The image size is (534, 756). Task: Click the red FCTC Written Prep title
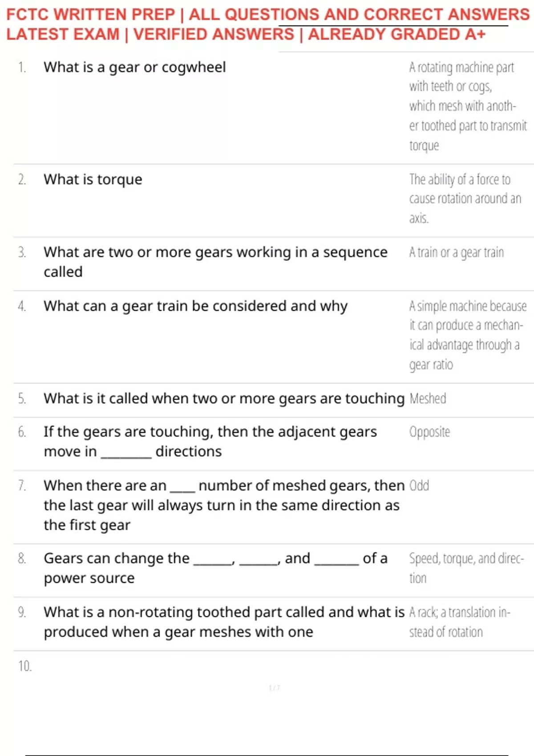[x=267, y=24]
